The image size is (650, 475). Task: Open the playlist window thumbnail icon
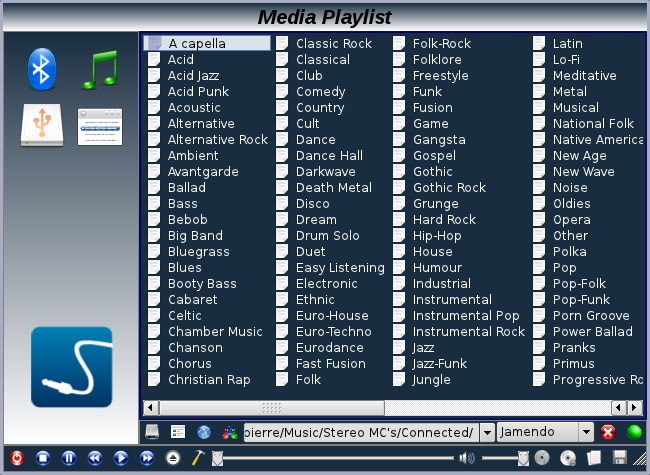point(99,126)
